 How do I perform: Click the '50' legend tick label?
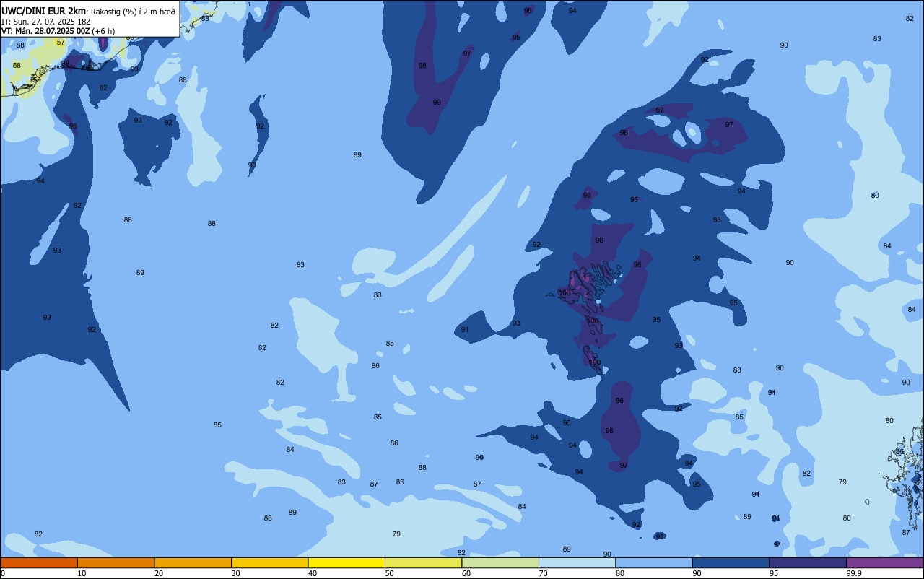[x=389, y=573]
